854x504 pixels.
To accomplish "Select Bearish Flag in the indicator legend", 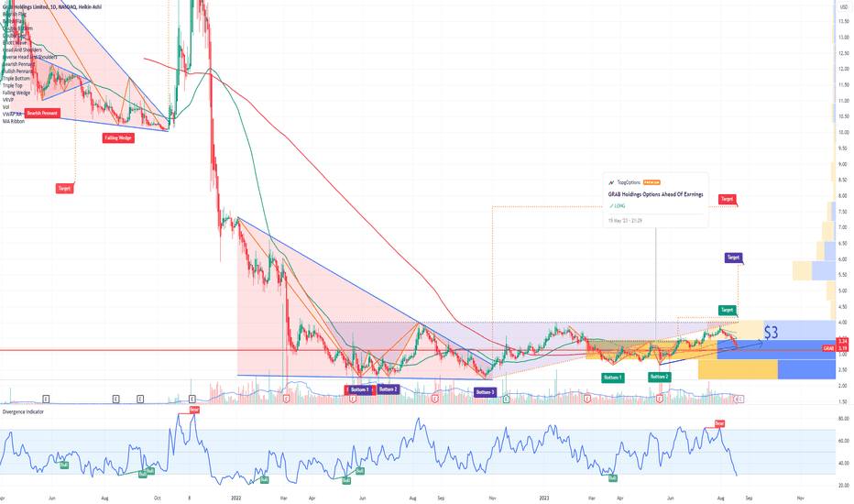I will pyautogui.click(x=15, y=14).
